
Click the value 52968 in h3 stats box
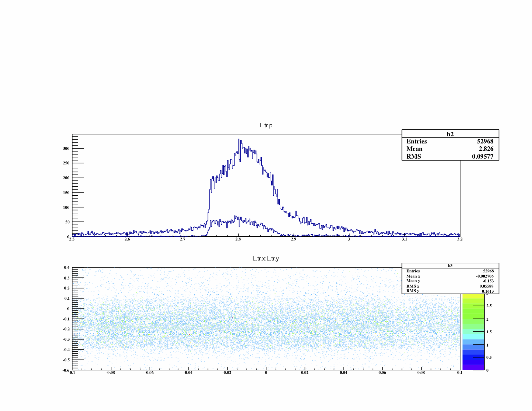click(488, 271)
